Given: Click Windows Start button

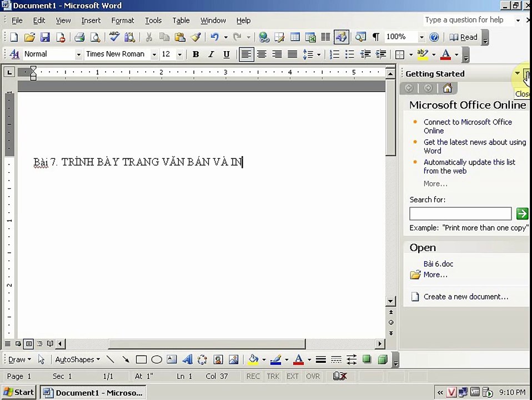Looking at the screenshot, I should pos(19,393).
